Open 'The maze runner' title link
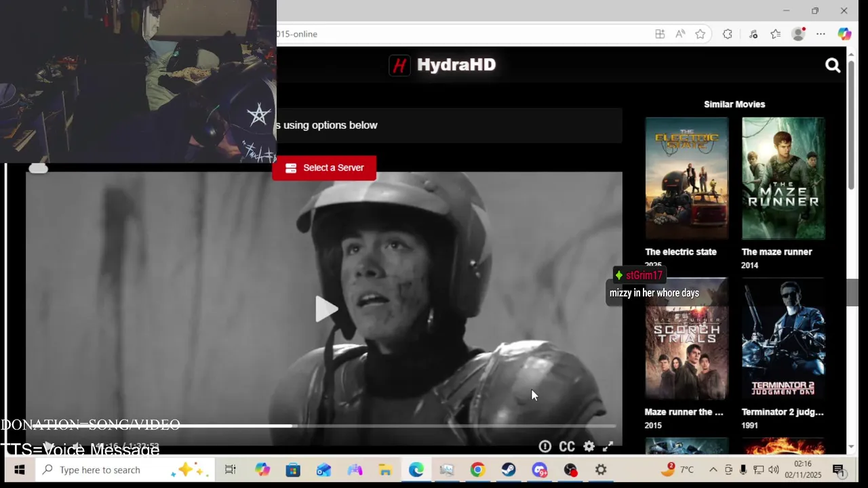868x488 pixels. tap(776, 251)
